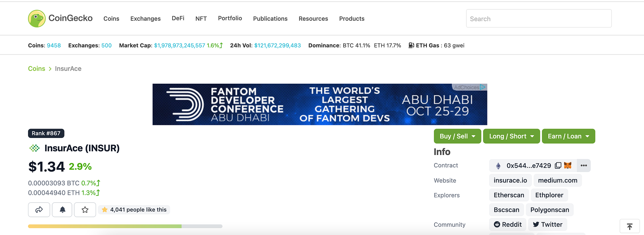
Task: Click the Search input field
Action: click(539, 18)
